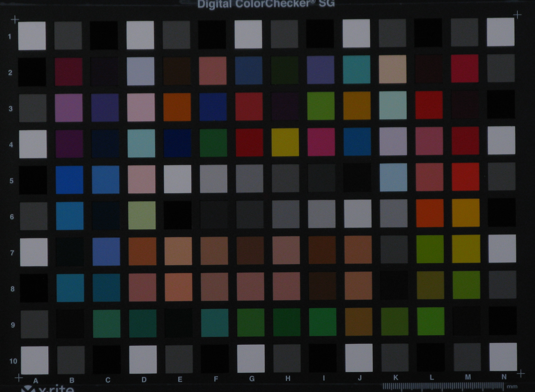Click the white swatch at G10
Screen dimensions: 535x392
[251, 359]
